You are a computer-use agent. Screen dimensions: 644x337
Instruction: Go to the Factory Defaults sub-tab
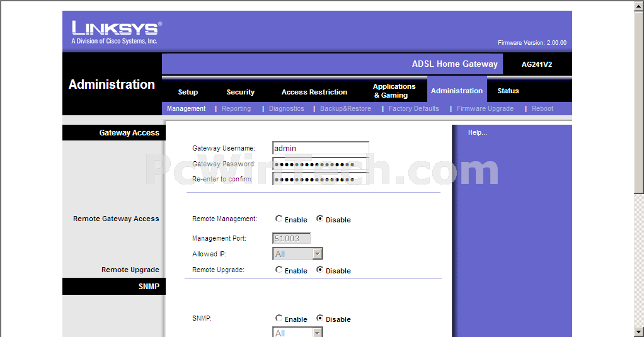(413, 108)
